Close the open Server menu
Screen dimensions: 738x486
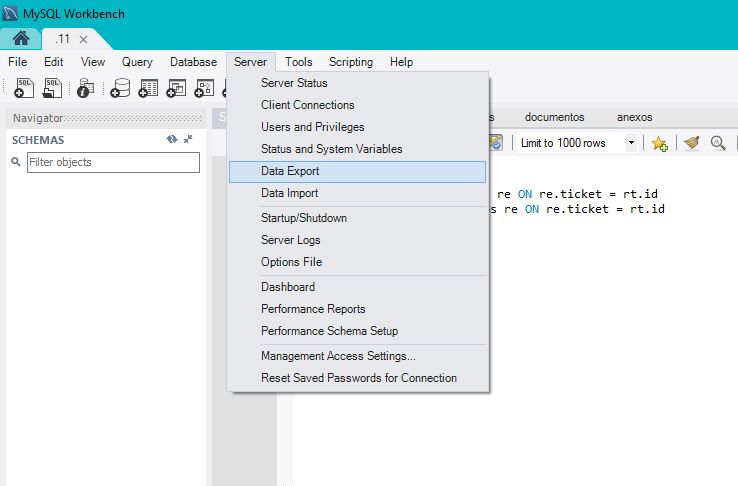pos(250,62)
